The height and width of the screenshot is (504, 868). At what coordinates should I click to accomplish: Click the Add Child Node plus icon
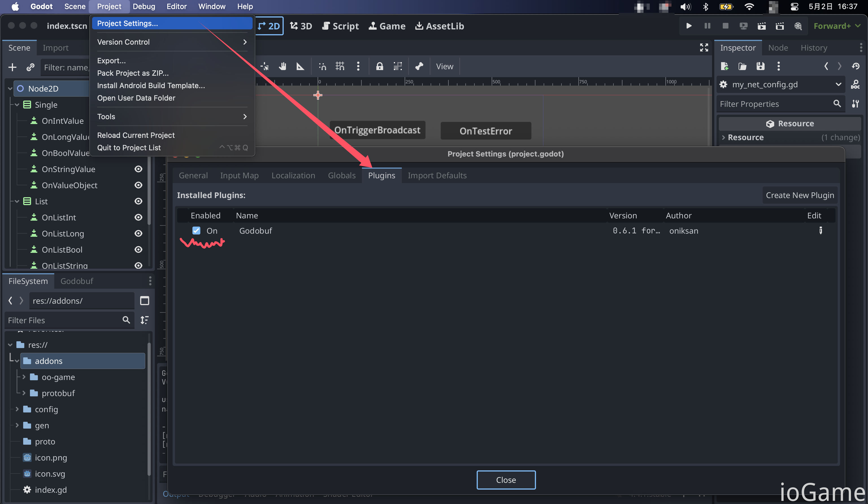pyautogui.click(x=12, y=67)
